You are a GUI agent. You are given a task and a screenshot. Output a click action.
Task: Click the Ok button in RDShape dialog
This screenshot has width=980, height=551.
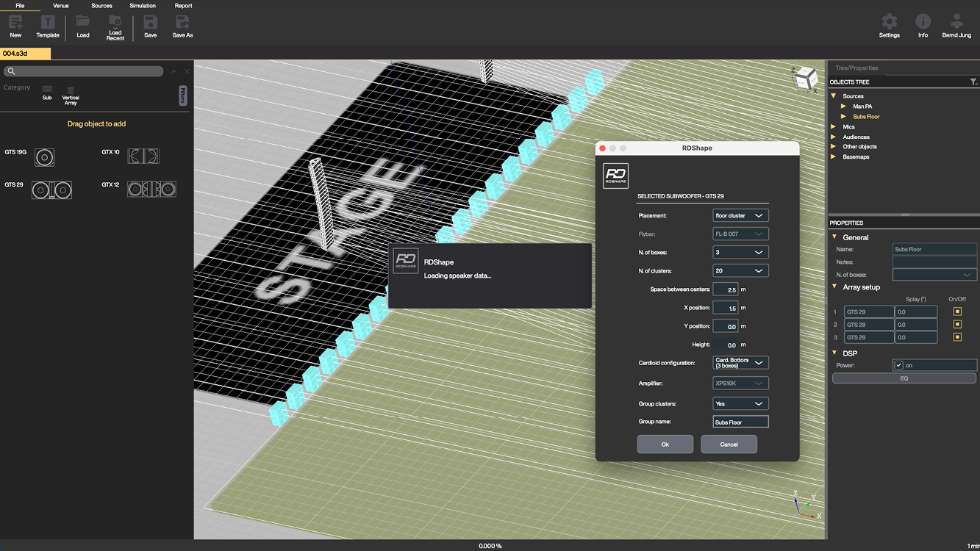click(665, 444)
